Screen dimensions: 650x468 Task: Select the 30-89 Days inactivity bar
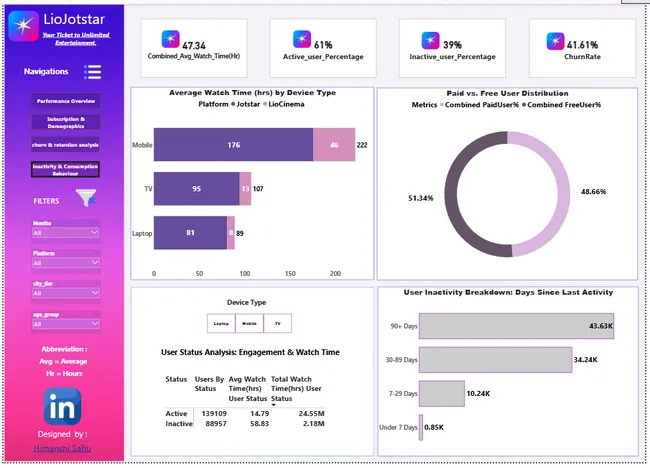pyautogui.click(x=495, y=360)
